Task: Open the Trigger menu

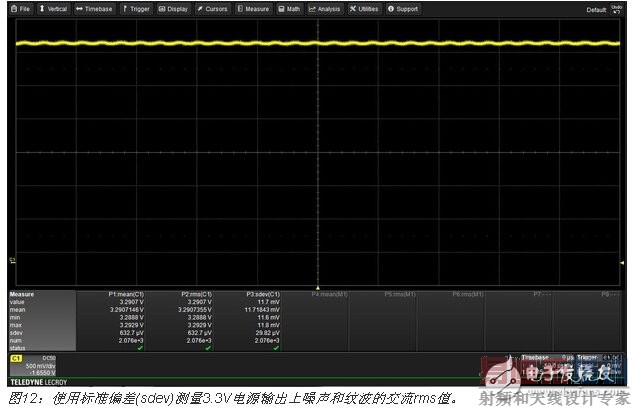Action: click(136, 9)
